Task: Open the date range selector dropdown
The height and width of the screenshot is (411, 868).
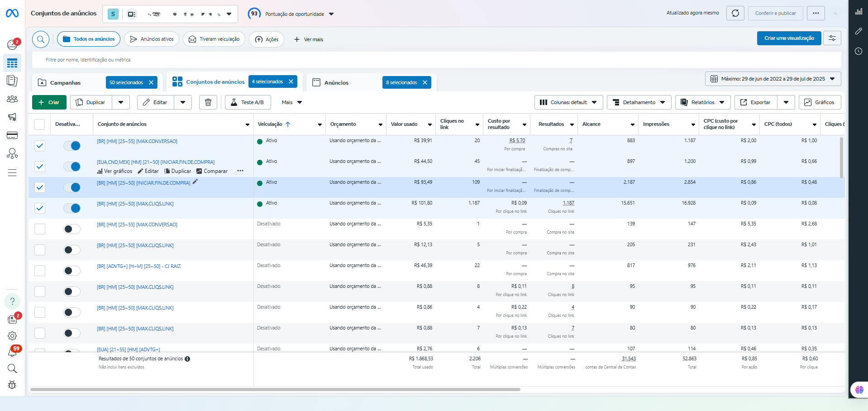Action: tap(773, 79)
